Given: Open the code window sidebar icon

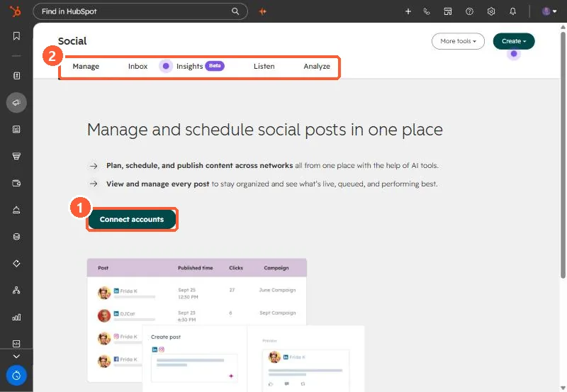Looking at the screenshot, I should pos(16,344).
